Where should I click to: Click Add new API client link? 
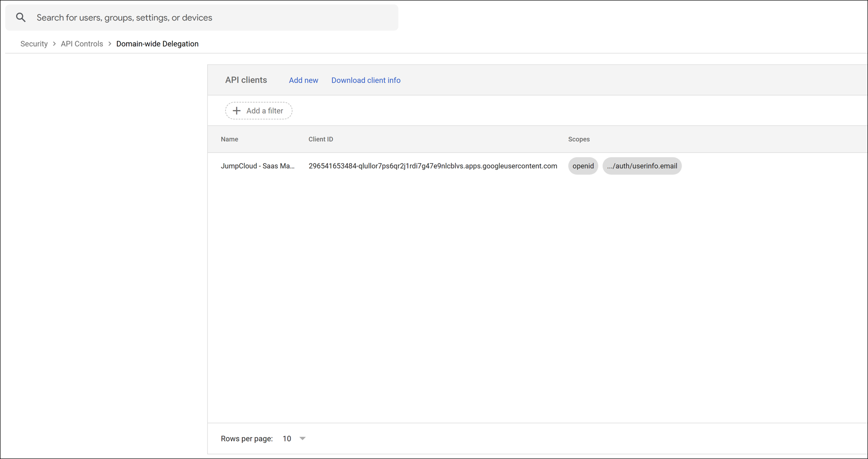[303, 80]
